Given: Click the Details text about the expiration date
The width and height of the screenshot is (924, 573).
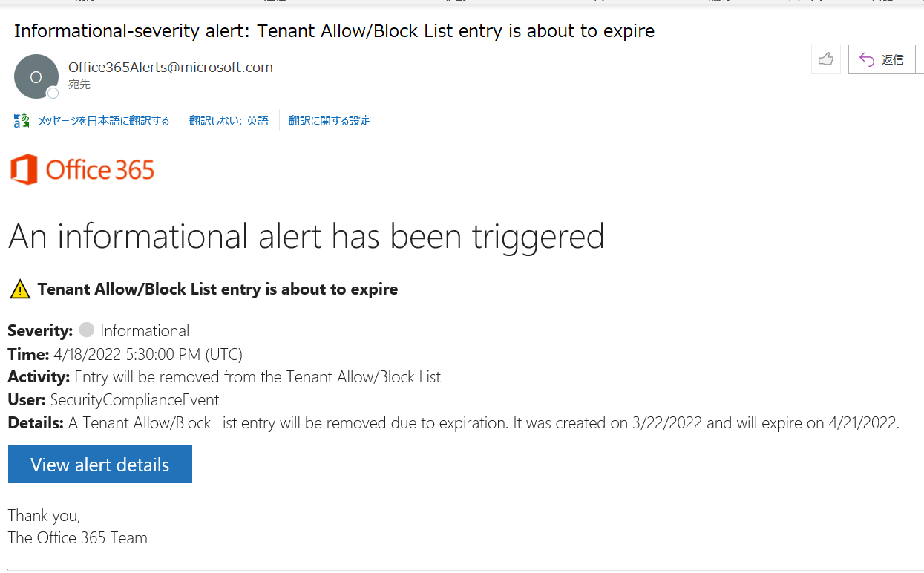Looking at the screenshot, I should (x=445, y=422).
